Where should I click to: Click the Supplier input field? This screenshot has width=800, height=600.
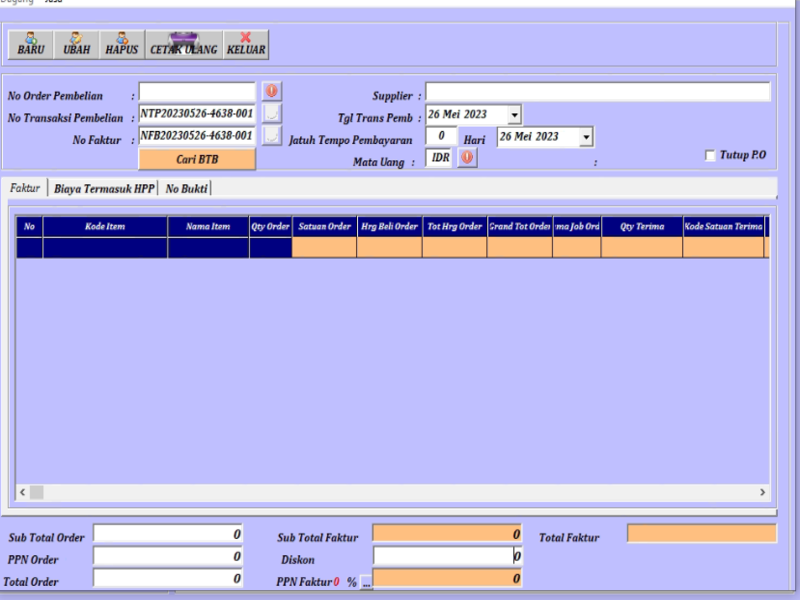(597, 92)
